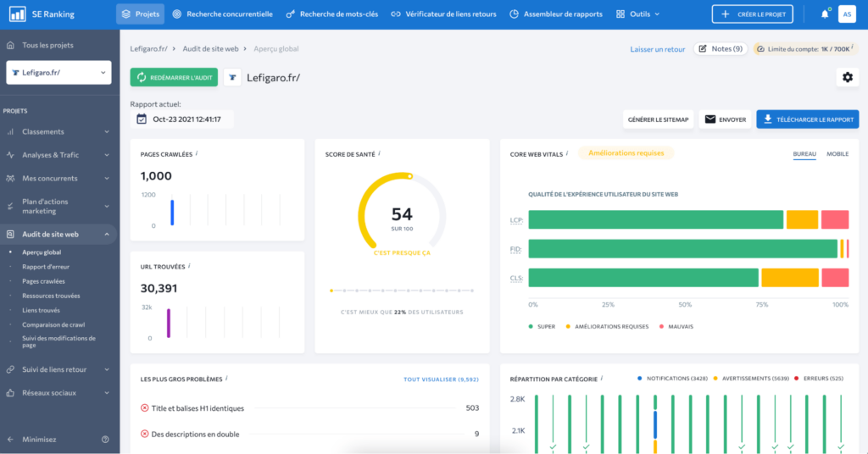Screen dimensions: 868x454
Task: Click the info icon next to Pages crawlées
Action: [197, 153]
